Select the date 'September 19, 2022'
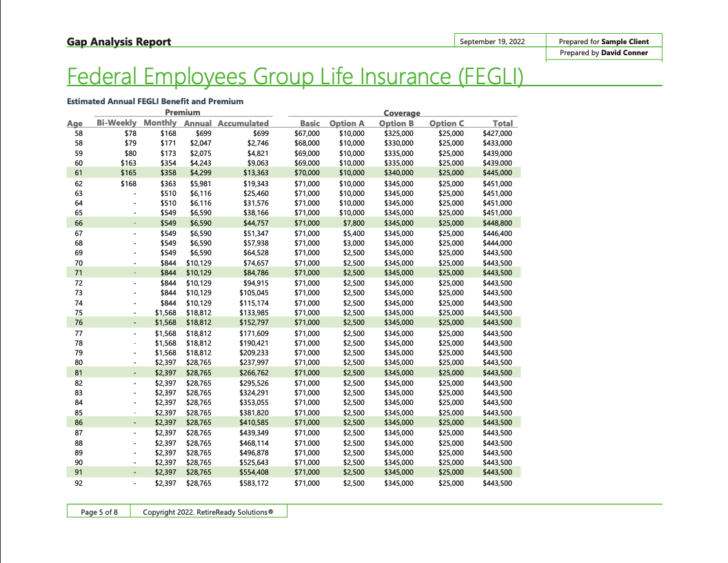This screenshot has width=728, height=563. (x=492, y=41)
